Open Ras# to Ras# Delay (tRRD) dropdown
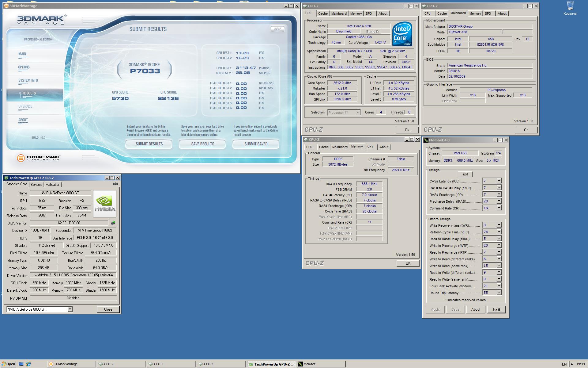Screen dimensions: 588x368 (x=499, y=239)
